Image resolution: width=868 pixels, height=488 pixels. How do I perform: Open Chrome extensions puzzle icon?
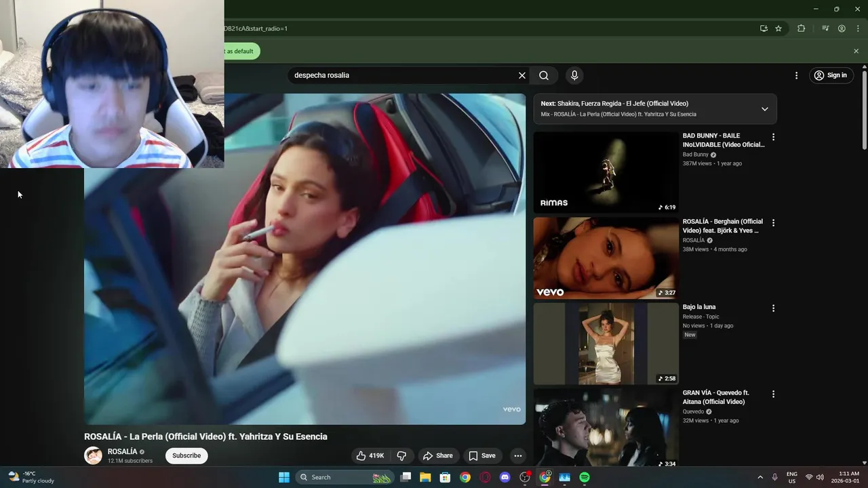(801, 28)
